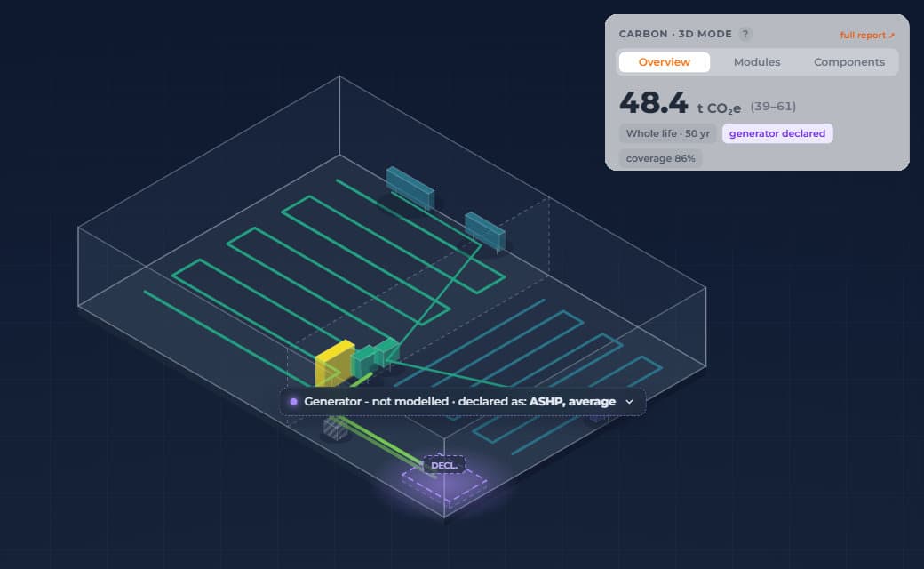Click the purple dot on generator tooltip
924x569 pixels.
(293, 402)
